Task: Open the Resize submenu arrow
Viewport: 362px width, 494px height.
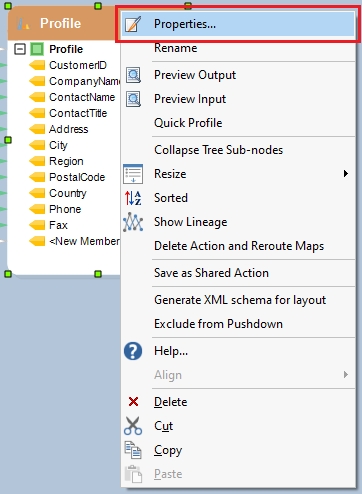Action: pos(346,174)
